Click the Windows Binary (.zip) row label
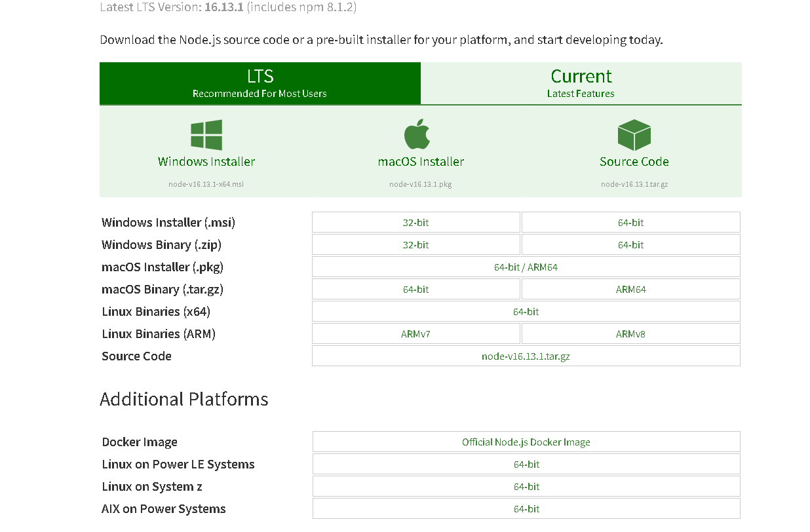Screen dimensions: 810x532 pos(162,245)
